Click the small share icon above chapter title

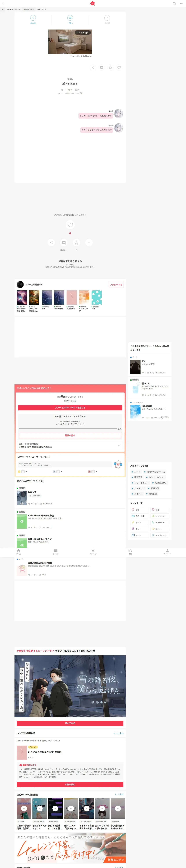click(x=93, y=68)
